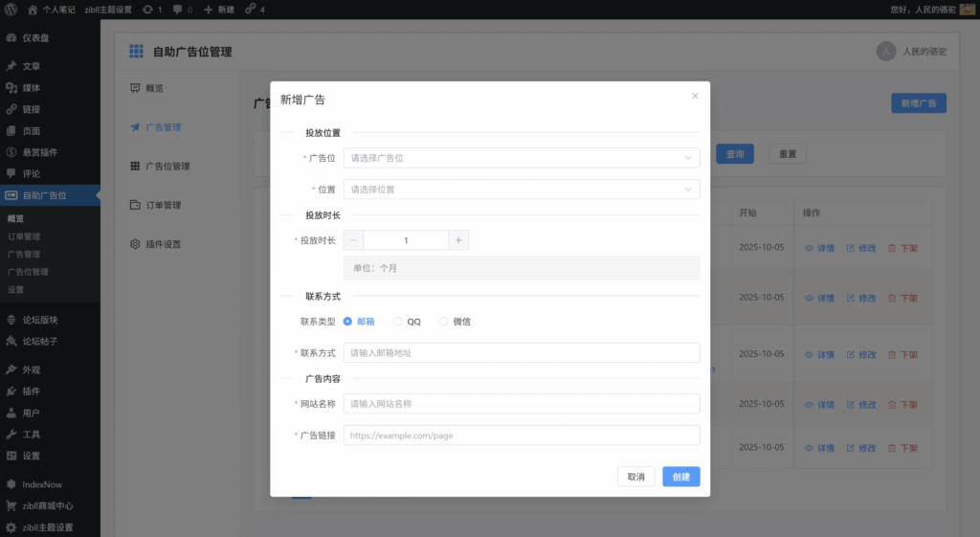Click the 插件 plugins icon in sidebar
Screen dimensions: 980x537
click(11, 392)
